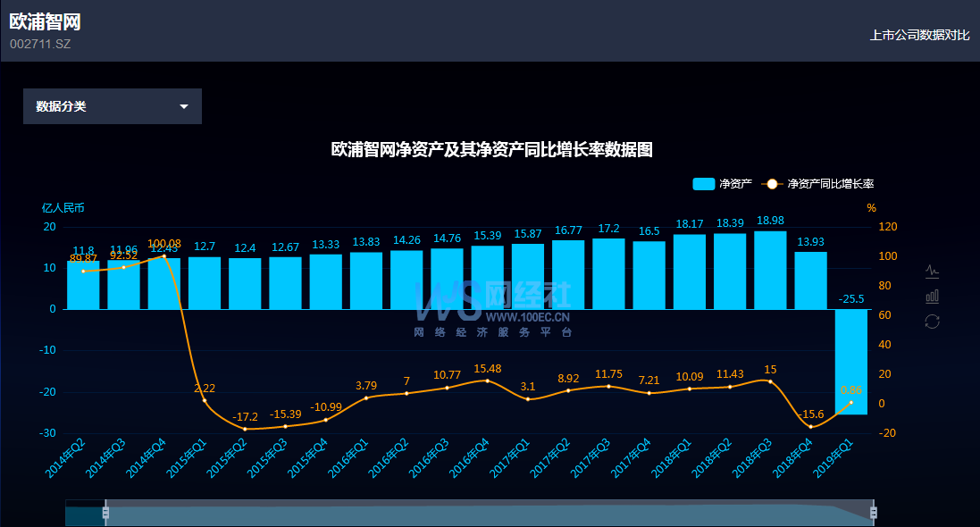Select the negative 2019年Q1 净资产 bar
This screenshot has width=980, height=527.
tap(851, 362)
